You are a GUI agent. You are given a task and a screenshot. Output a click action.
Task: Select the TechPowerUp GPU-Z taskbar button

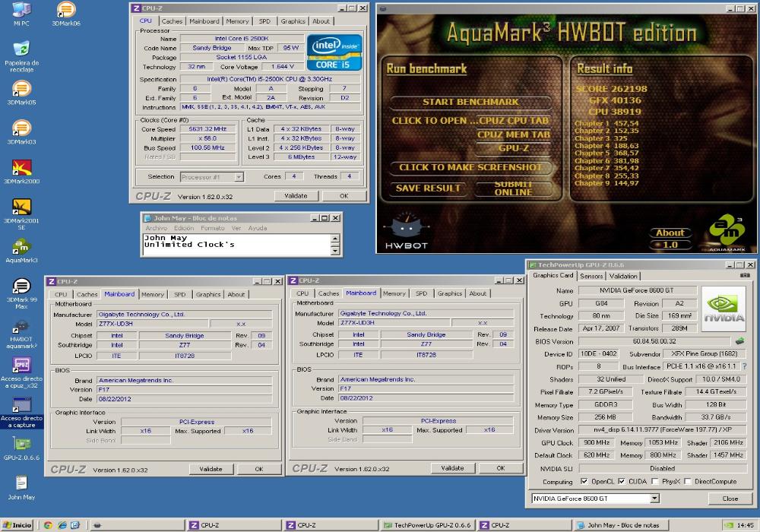coord(427,524)
